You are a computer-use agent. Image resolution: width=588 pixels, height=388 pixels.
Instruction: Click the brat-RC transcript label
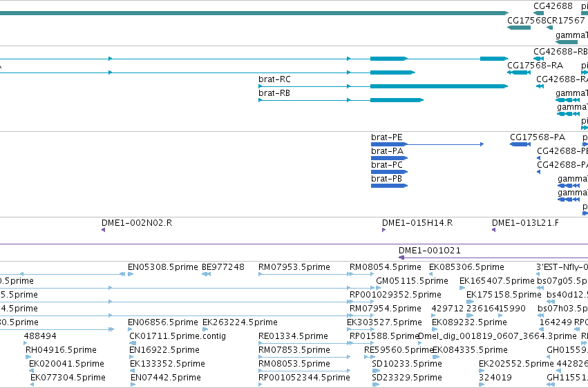pos(274,79)
